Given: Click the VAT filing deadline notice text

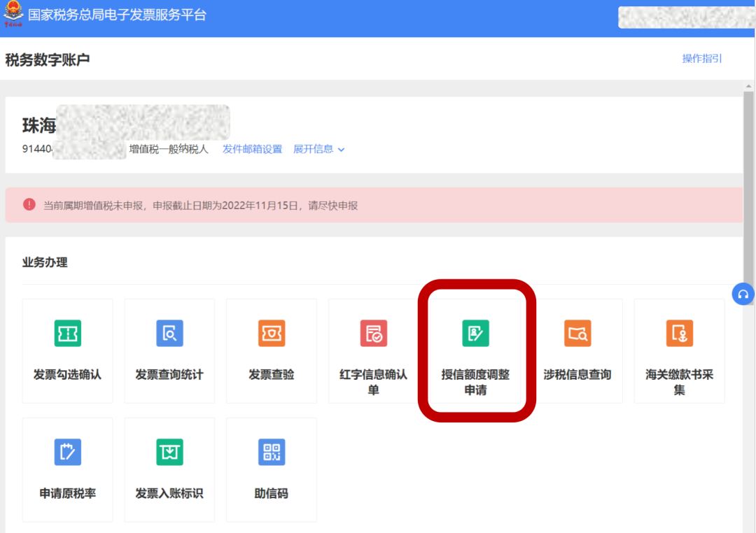Looking at the screenshot, I should pyautogui.click(x=201, y=206).
